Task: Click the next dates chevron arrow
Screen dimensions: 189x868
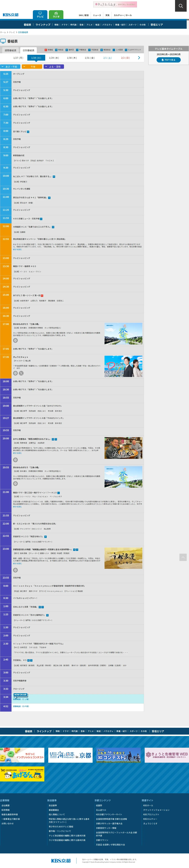Action: pos(139,58)
